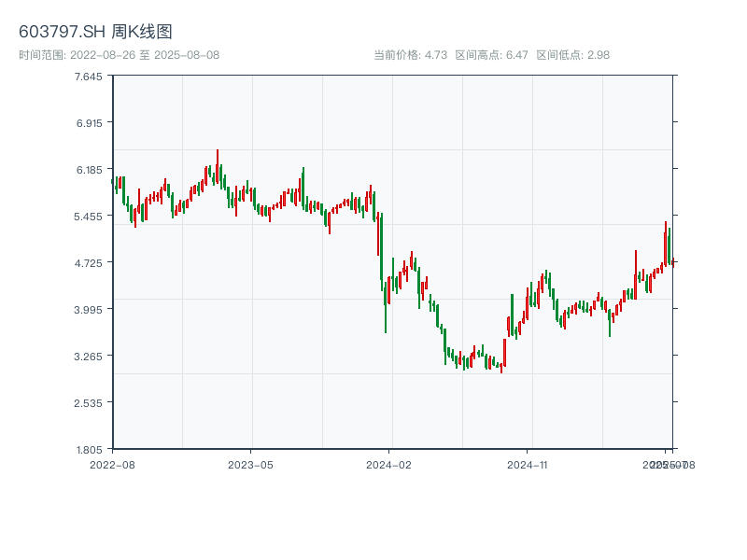The width and height of the screenshot is (747, 560).
Task: Click the 5.455 y-axis price label
Action: [89, 217]
